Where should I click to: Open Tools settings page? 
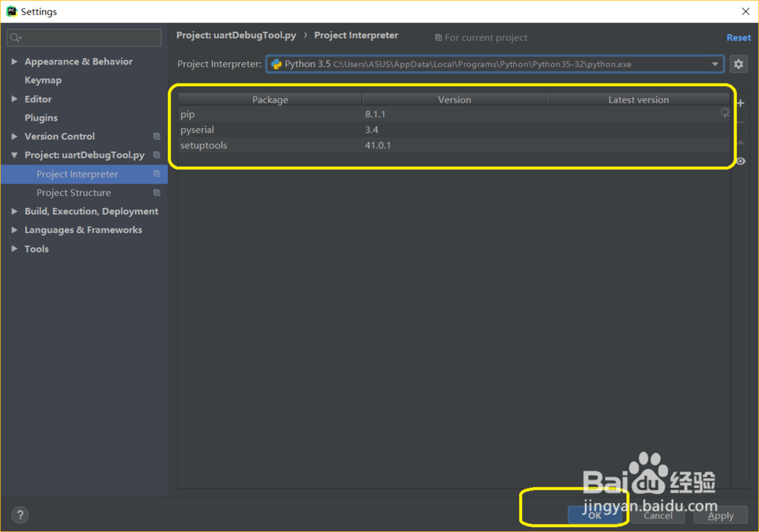pos(36,249)
